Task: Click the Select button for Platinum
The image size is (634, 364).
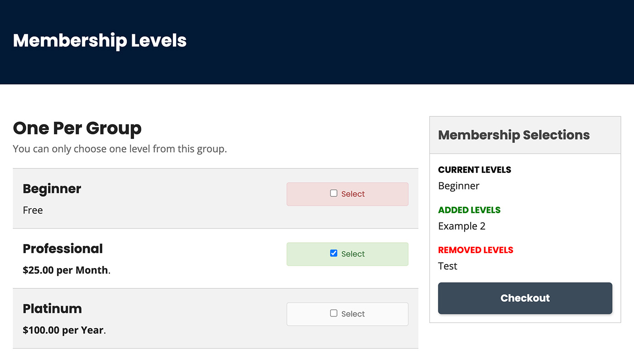Action: [347, 314]
